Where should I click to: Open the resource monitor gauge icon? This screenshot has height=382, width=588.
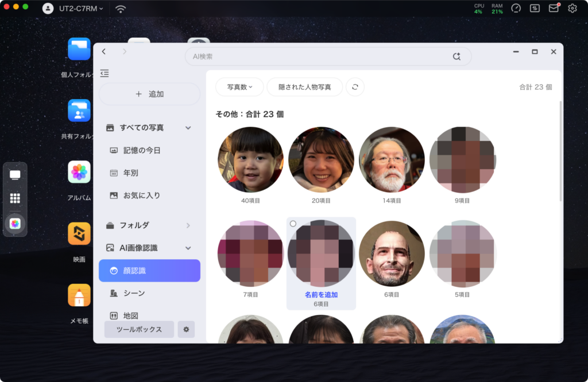click(516, 8)
